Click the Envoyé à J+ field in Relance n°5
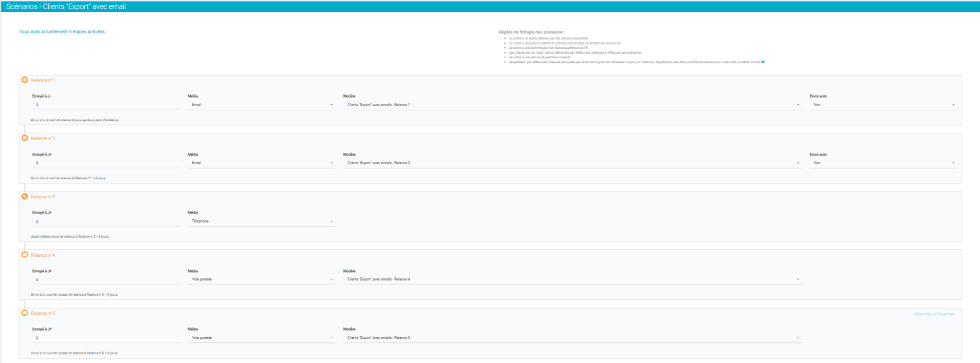Viewport: 980px width, 363px height. (x=106, y=338)
